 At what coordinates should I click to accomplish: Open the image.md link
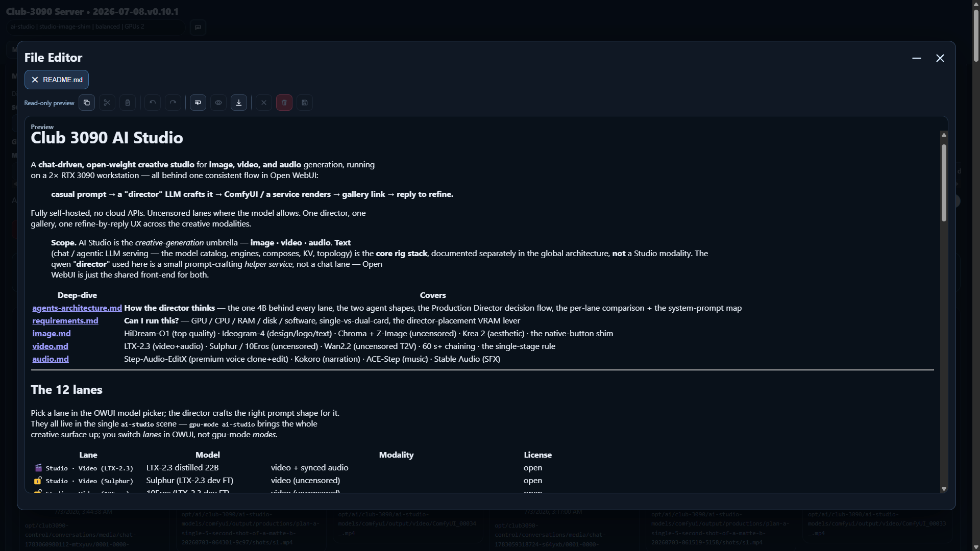click(52, 333)
